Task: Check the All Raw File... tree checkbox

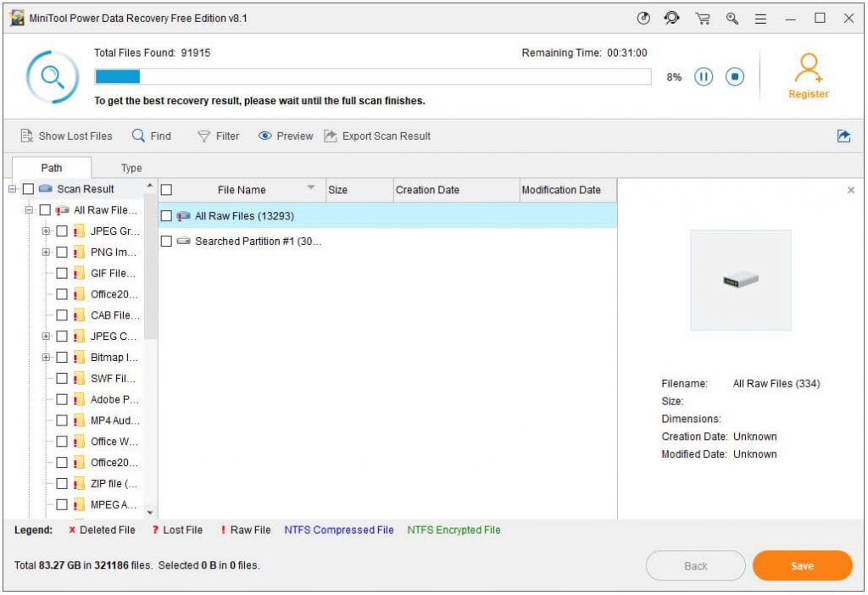Action: pyautogui.click(x=46, y=209)
